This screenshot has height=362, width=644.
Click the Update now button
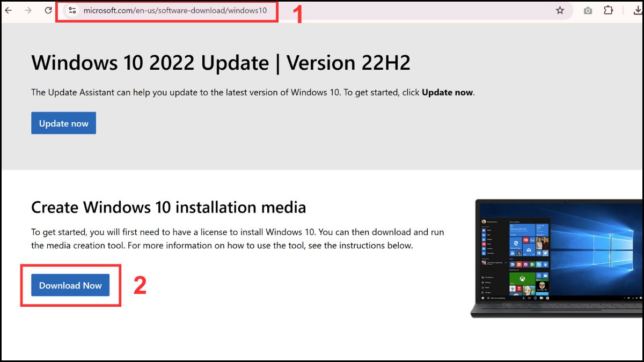(x=63, y=123)
